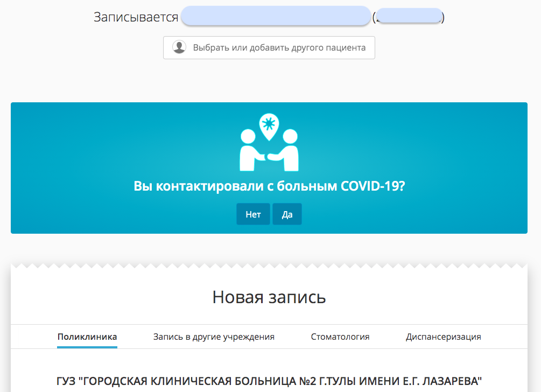Answer "Нет" to COVID-19 contact question

tap(253, 214)
